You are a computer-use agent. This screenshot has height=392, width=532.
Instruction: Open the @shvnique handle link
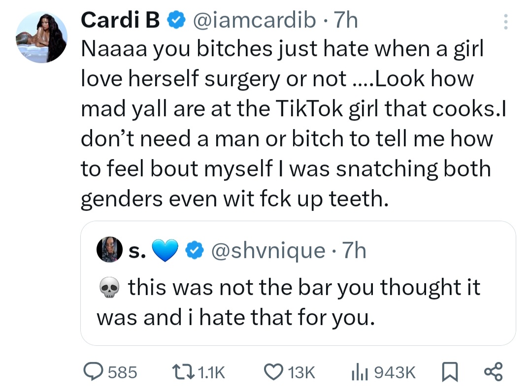[268, 251]
